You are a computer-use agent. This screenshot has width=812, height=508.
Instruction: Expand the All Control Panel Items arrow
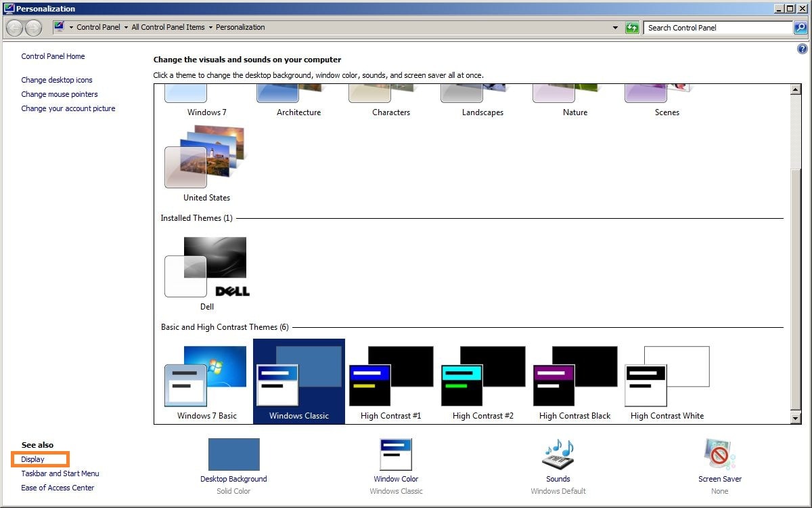(x=210, y=28)
